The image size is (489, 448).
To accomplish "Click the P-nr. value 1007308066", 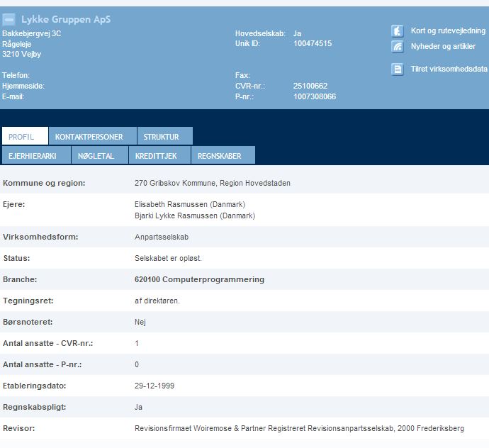I will [315, 96].
